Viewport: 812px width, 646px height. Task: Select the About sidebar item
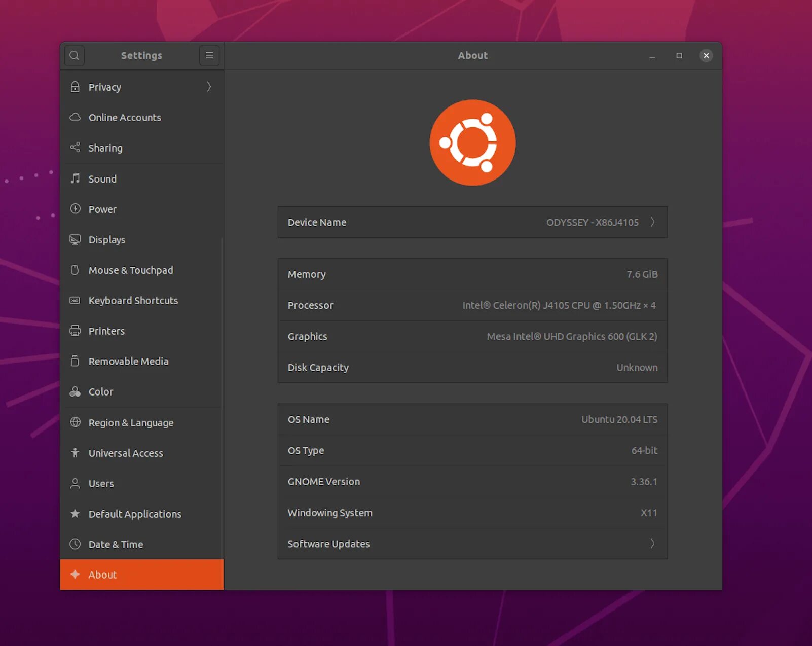click(x=142, y=575)
